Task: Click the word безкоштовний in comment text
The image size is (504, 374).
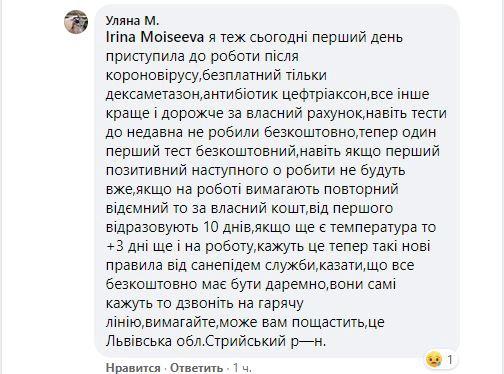Action: coord(246,152)
